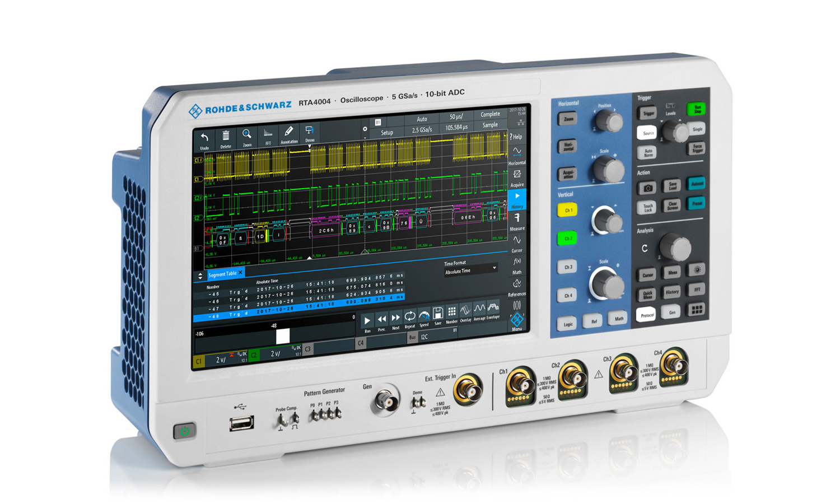This screenshot has width=840, height=504.
Task: Toggle the Touch Lock key
Action: (x=647, y=208)
